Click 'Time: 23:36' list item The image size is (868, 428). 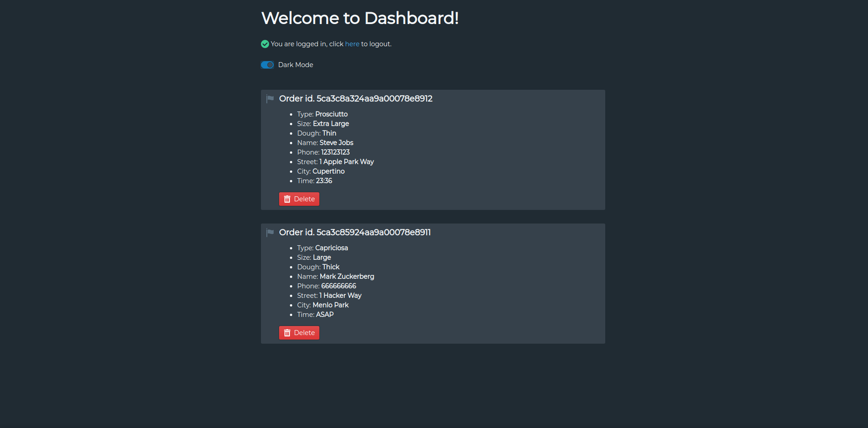[x=314, y=181]
